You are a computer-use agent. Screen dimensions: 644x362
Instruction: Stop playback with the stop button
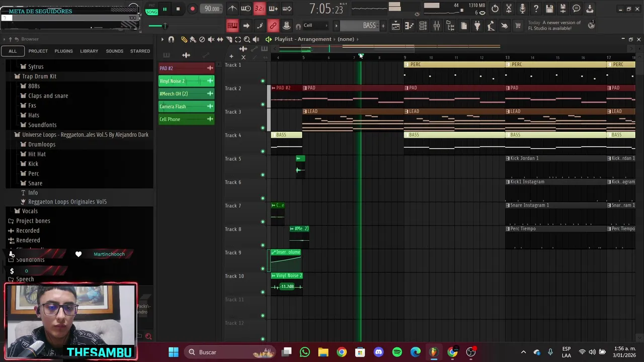tap(178, 9)
